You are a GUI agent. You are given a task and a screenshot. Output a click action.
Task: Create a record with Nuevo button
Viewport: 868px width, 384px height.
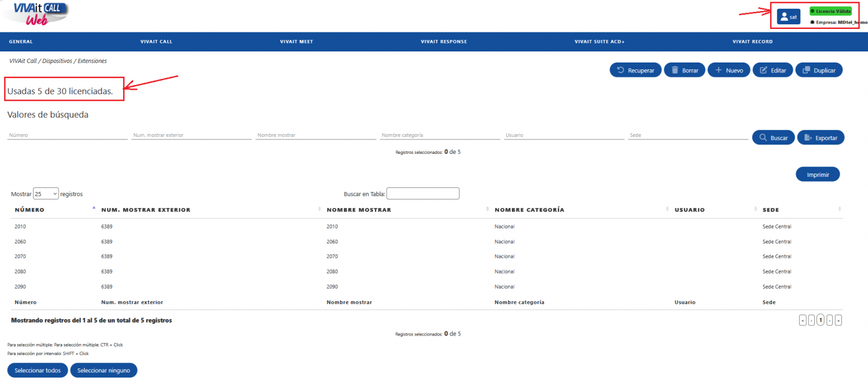pos(729,70)
